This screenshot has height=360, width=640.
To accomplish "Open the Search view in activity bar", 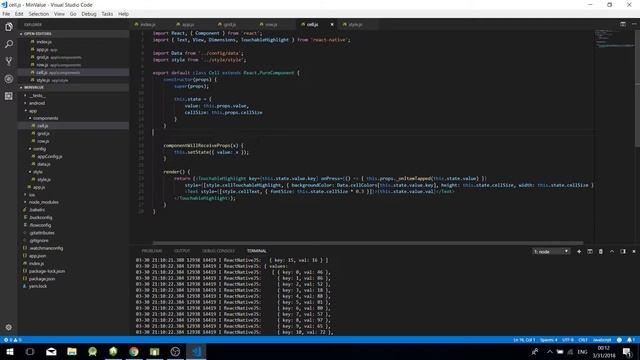I will 9,44.
